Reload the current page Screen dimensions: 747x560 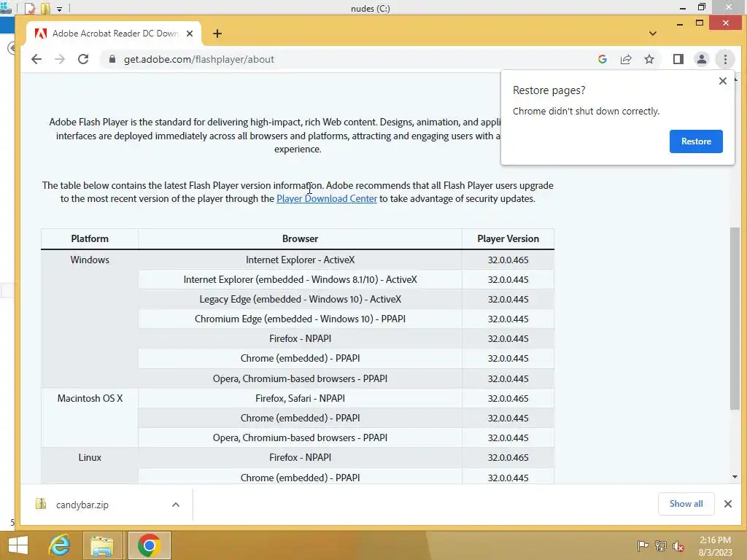click(x=83, y=59)
